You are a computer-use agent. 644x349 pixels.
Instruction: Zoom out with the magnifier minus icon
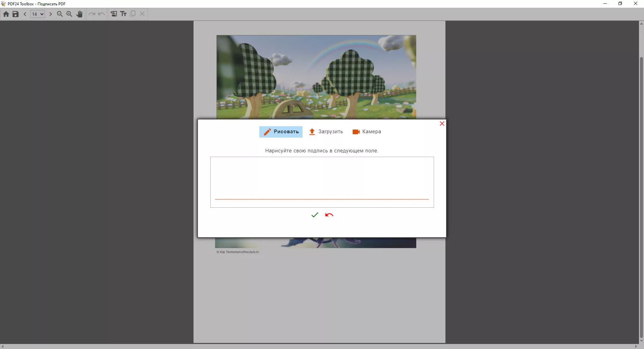click(60, 14)
